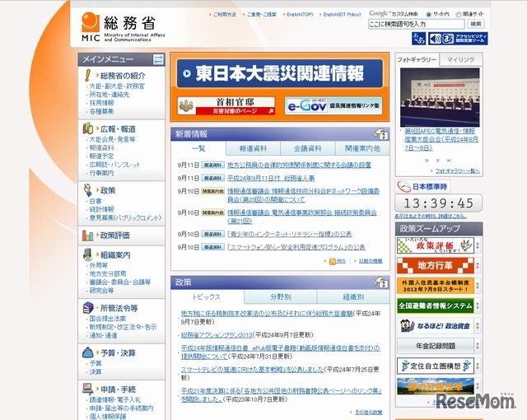Screen dimensions: 527x420
Task: Click the 所管法令等 books icon
Action: pos(88,308)
